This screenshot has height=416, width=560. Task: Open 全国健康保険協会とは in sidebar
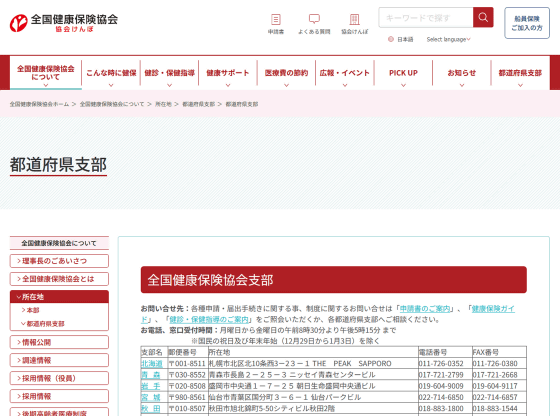[59, 279]
